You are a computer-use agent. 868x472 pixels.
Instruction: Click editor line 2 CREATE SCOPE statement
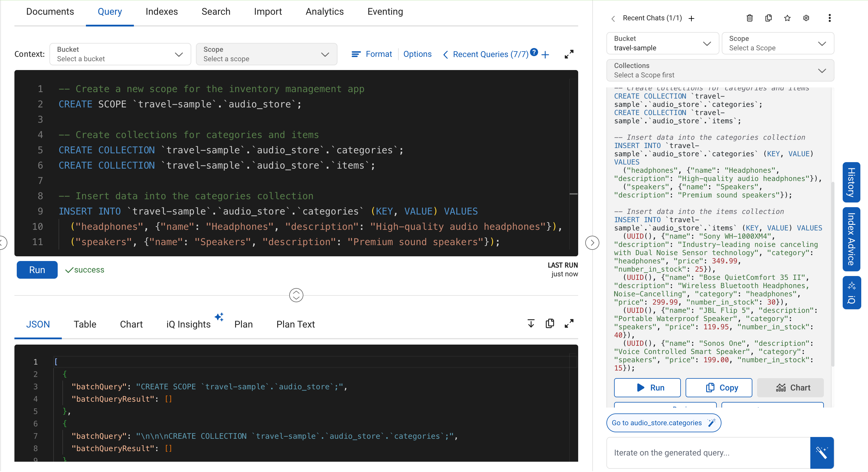point(180,104)
